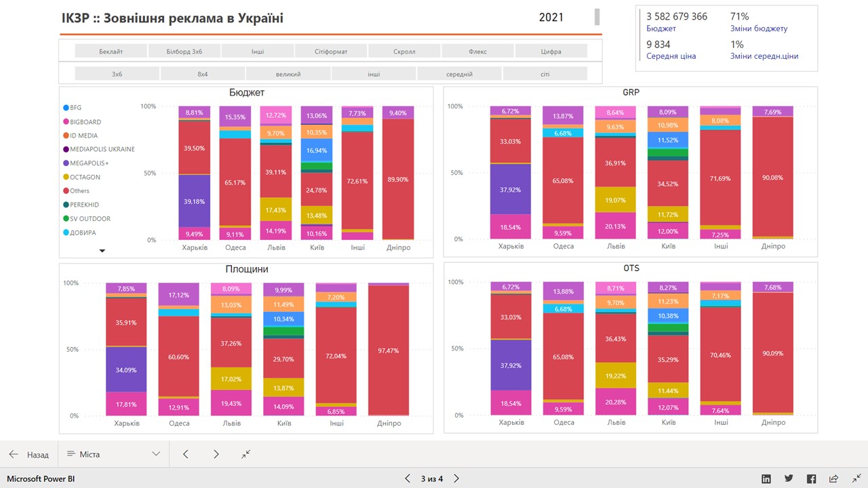
Task: Select the середній size tab
Action: pyautogui.click(x=459, y=74)
